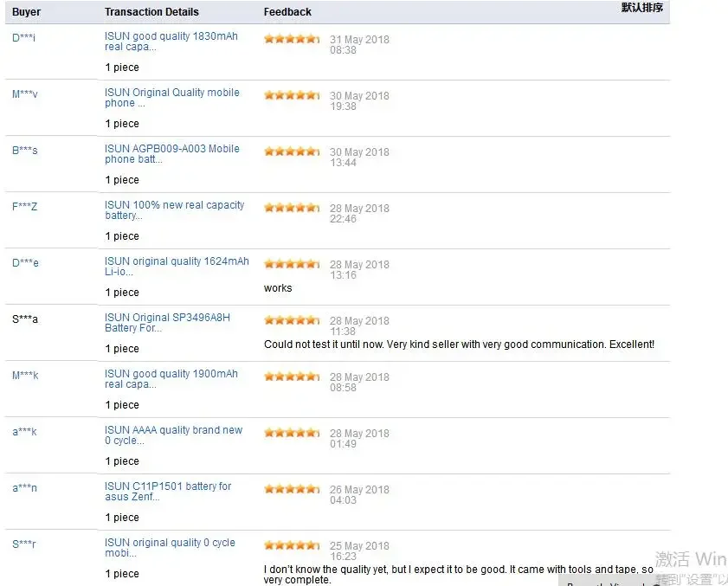Open buyer D***i profile link
This screenshot has height=586, width=728.
[x=23, y=37]
